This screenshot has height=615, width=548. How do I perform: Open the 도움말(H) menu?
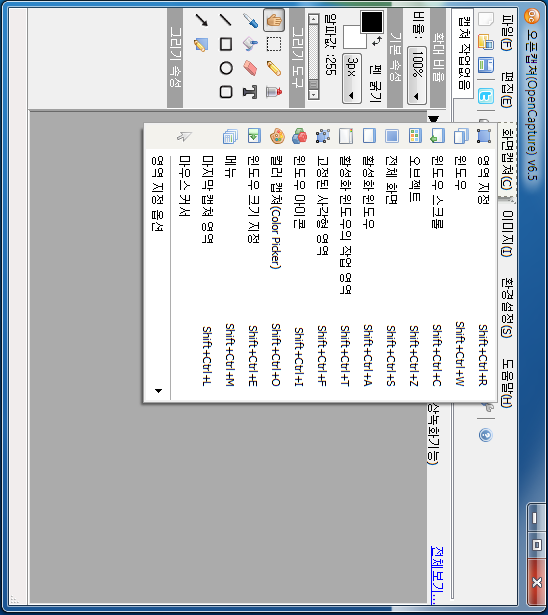507,383
